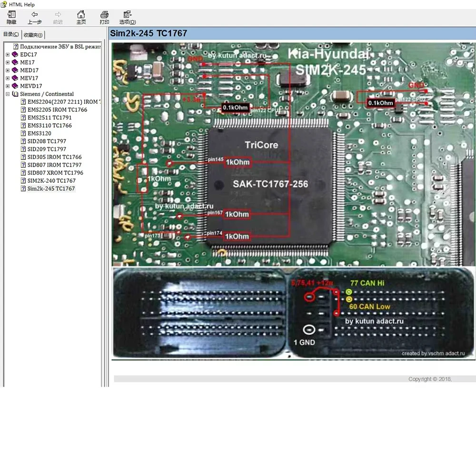The height and width of the screenshot is (476, 476).
Task: Collapse the Siemens / Continental node
Action: pos(8,94)
